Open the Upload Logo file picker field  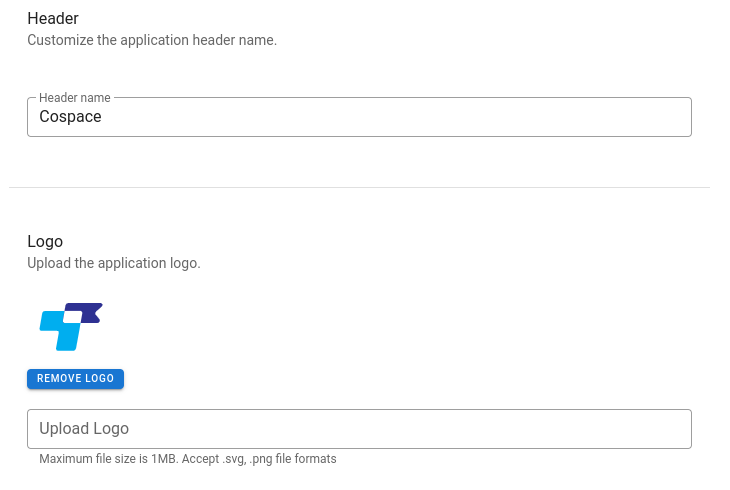pyautogui.click(x=359, y=429)
